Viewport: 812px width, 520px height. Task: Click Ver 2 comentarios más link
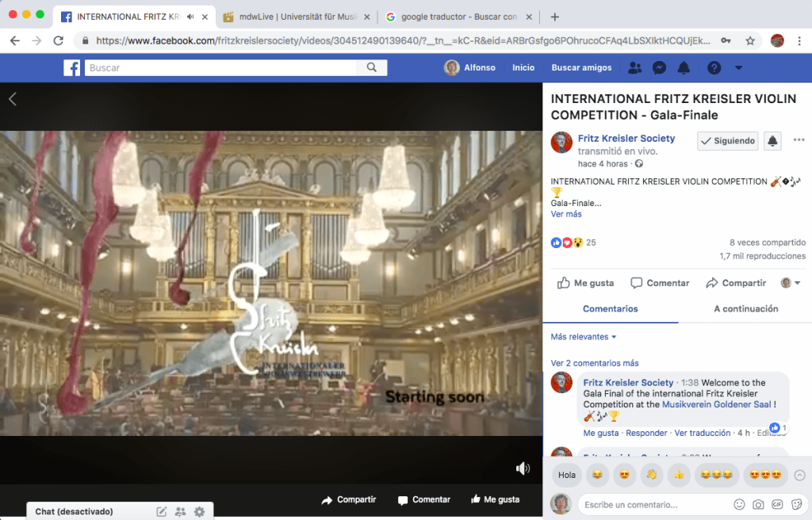tap(595, 363)
